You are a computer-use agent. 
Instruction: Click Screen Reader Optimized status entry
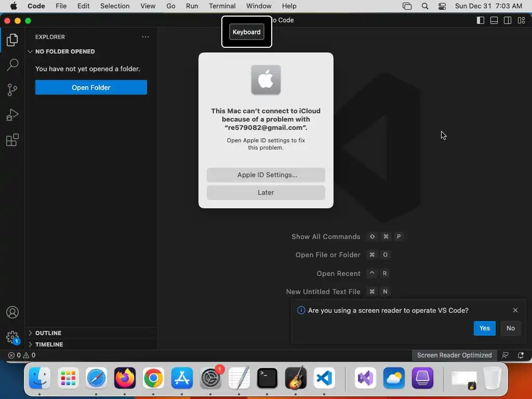[x=454, y=355]
